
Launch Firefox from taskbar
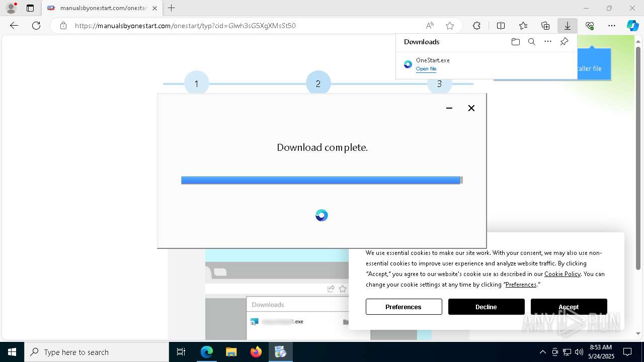(x=256, y=352)
